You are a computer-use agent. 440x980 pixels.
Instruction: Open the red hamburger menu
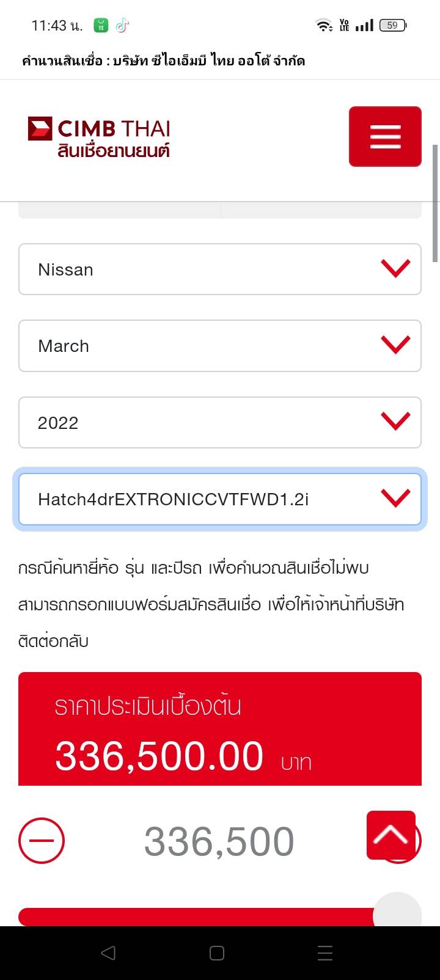pyautogui.click(x=385, y=136)
